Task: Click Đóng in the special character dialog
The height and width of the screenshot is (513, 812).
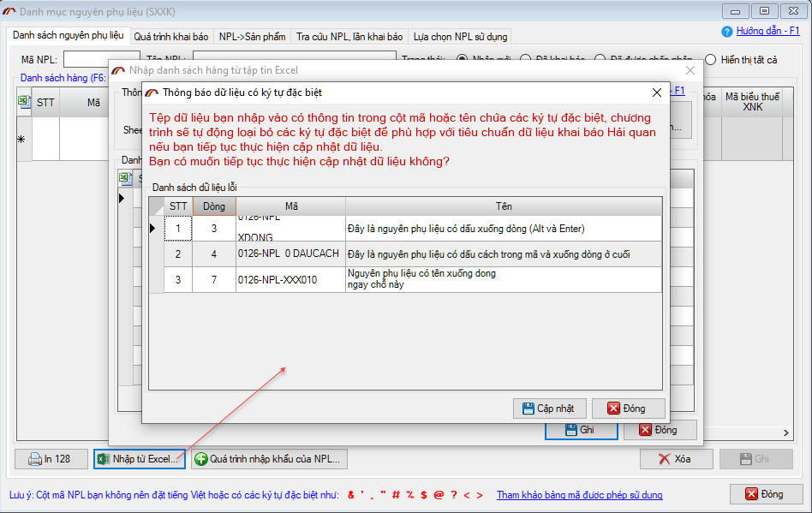Action: pos(628,409)
